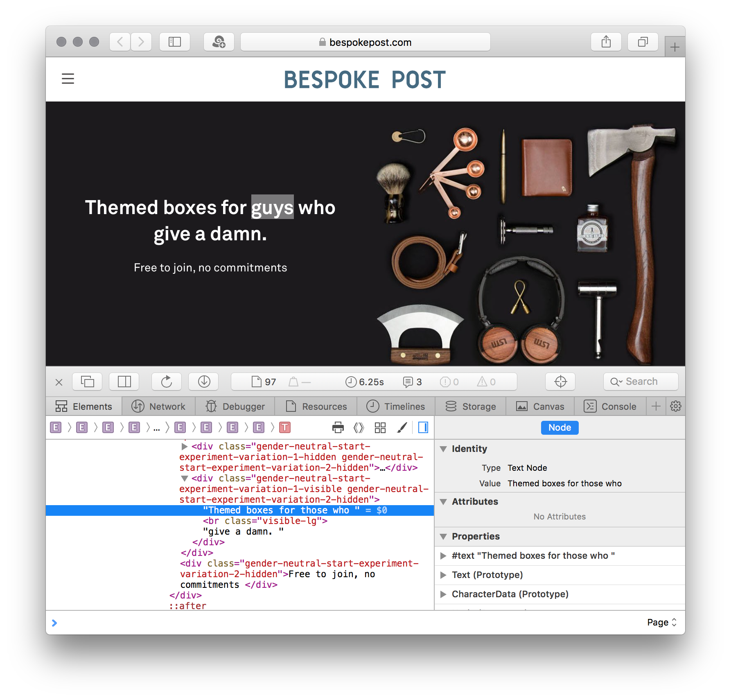Open the Storage tab
Screen dimensions: 731x700
point(471,406)
